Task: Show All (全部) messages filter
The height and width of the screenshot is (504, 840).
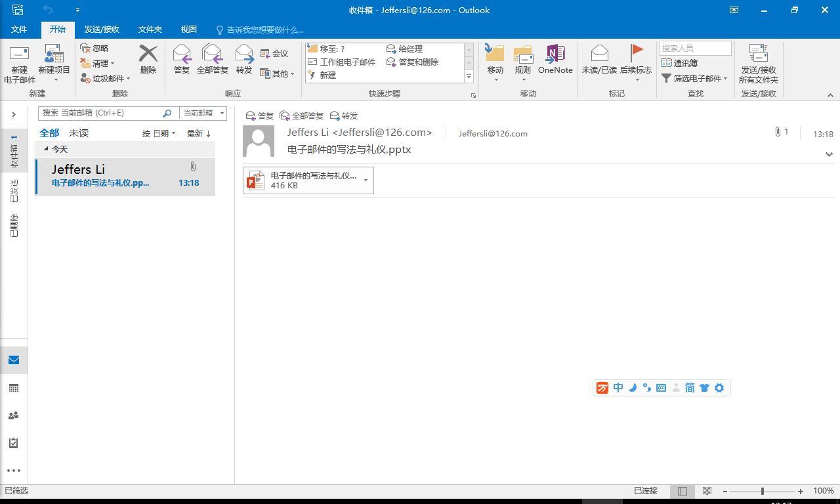Action: (x=49, y=133)
